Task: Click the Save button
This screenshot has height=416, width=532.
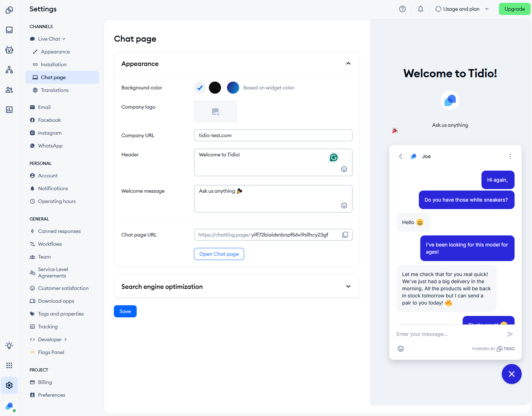Action: (x=125, y=311)
